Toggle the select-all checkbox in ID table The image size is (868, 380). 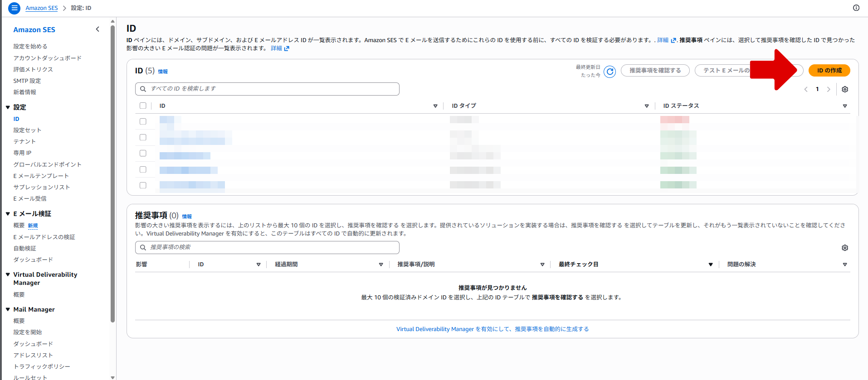coord(143,106)
